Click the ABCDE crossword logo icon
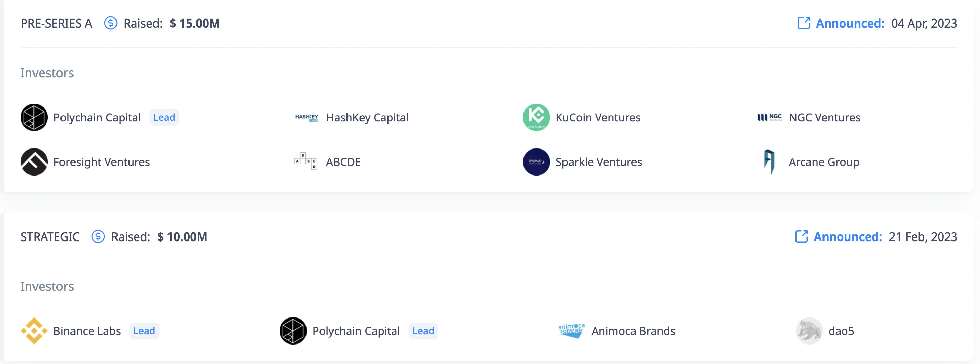Screen dimensions: 980x364 click(306, 161)
